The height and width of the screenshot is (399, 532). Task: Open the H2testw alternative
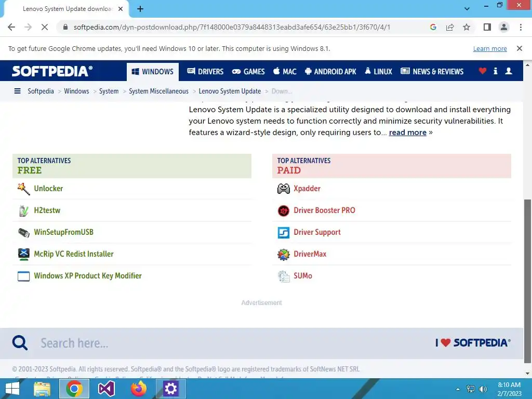(47, 210)
